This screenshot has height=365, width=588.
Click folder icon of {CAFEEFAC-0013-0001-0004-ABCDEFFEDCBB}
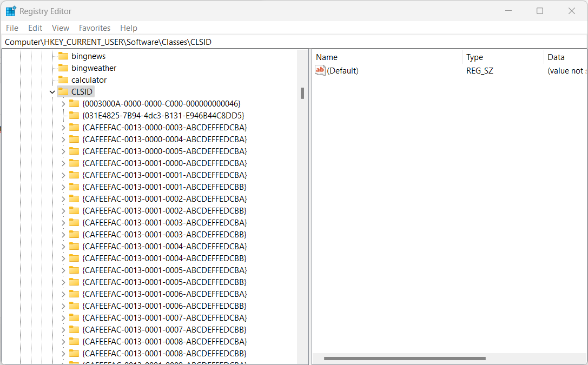[x=74, y=258]
